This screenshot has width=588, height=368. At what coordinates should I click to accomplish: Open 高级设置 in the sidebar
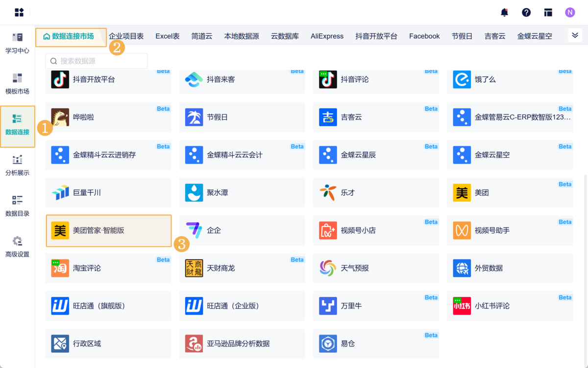click(x=17, y=247)
